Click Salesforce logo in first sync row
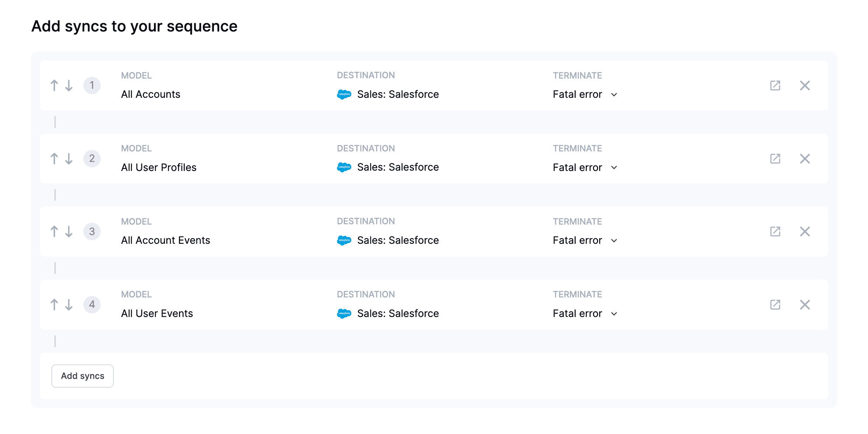This screenshot has width=868, height=434. (x=344, y=94)
